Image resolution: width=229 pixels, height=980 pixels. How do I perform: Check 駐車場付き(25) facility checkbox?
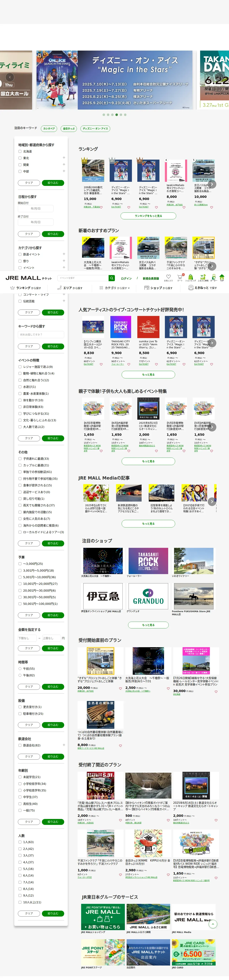click(x=20, y=714)
